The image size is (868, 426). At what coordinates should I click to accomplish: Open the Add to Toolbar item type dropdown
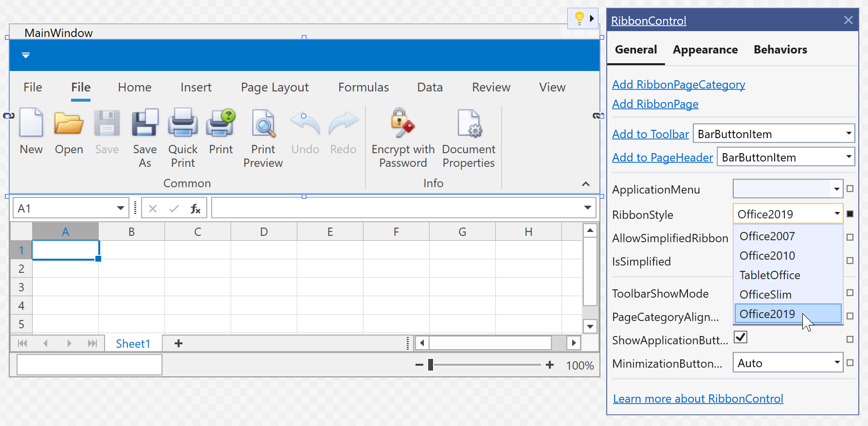coord(849,133)
